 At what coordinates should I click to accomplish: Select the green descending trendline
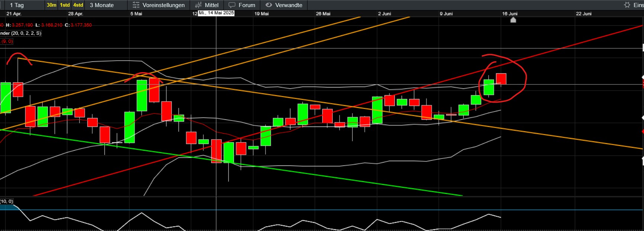231,163
